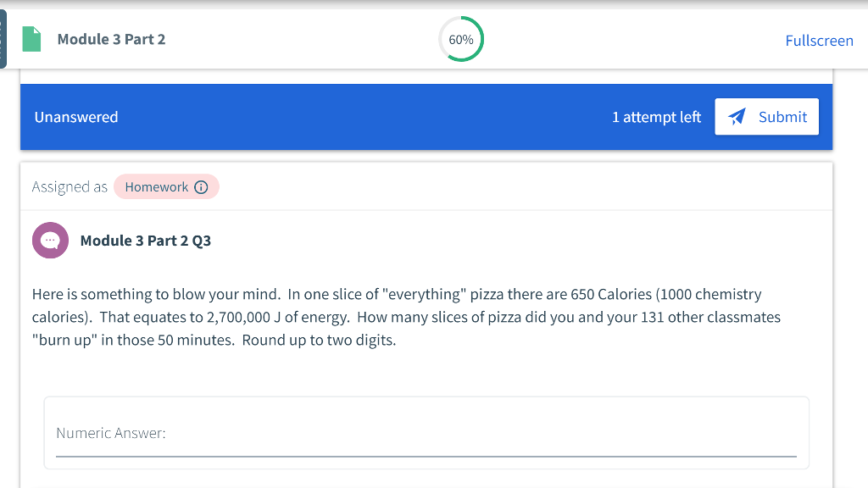Click the 60% progress ring
868x488 pixels.
click(x=461, y=39)
